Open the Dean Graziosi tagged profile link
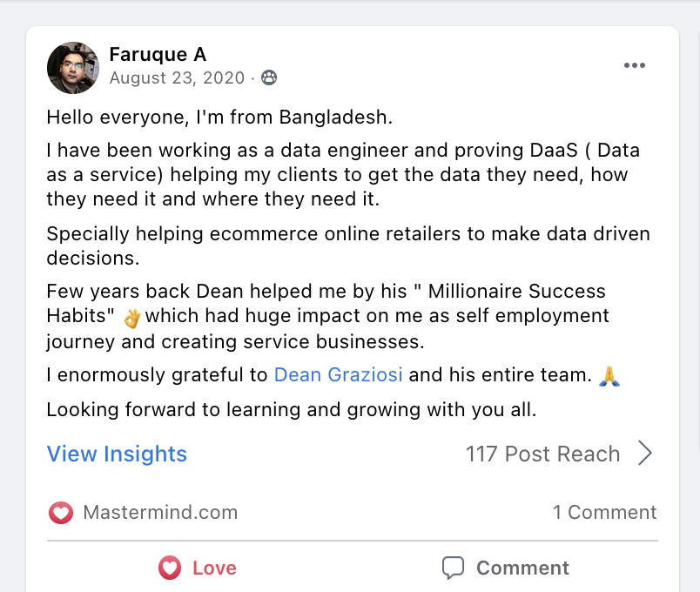This screenshot has width=700, height=592. tap(338, 374)
